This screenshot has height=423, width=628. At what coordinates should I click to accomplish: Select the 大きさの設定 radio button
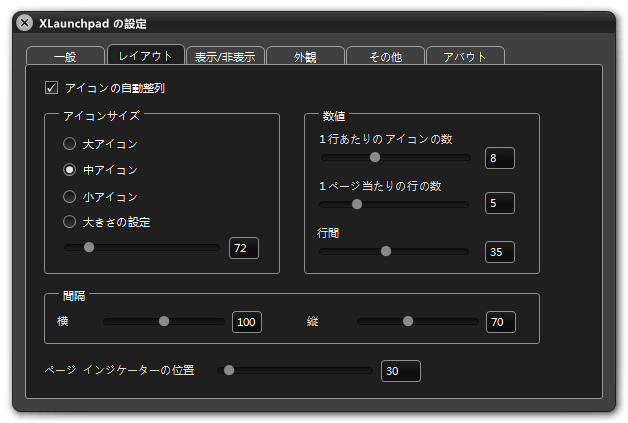point(69,222)
